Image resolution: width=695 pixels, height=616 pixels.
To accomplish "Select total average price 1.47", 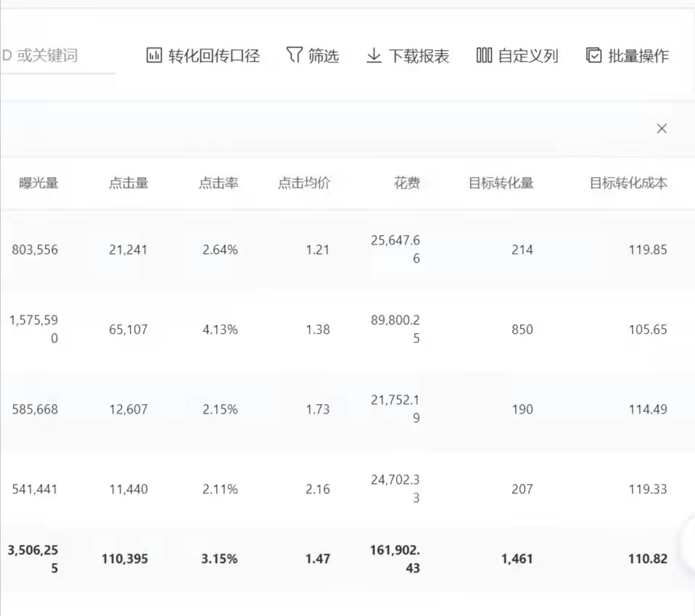I will (318, 559).
